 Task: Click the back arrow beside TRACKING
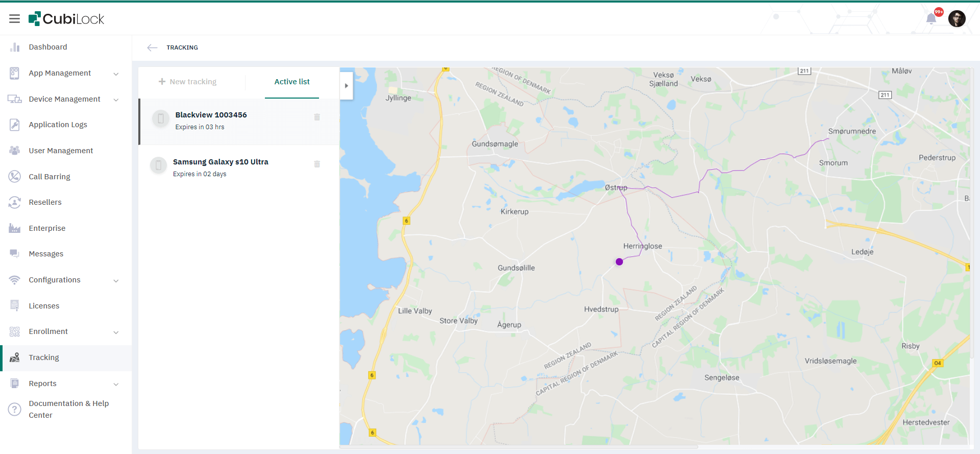[x=152, y=47]
